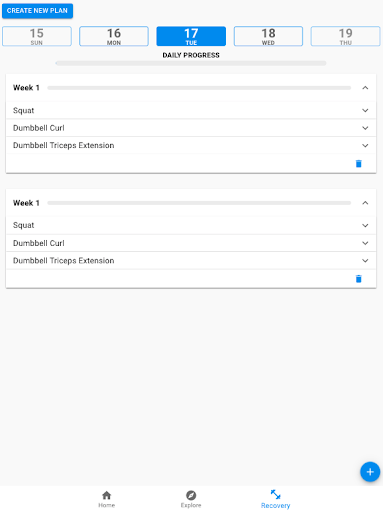This screenshot has width=383, height=512.
Task: Go to the Recovery tab
Action: coord(275,499)
